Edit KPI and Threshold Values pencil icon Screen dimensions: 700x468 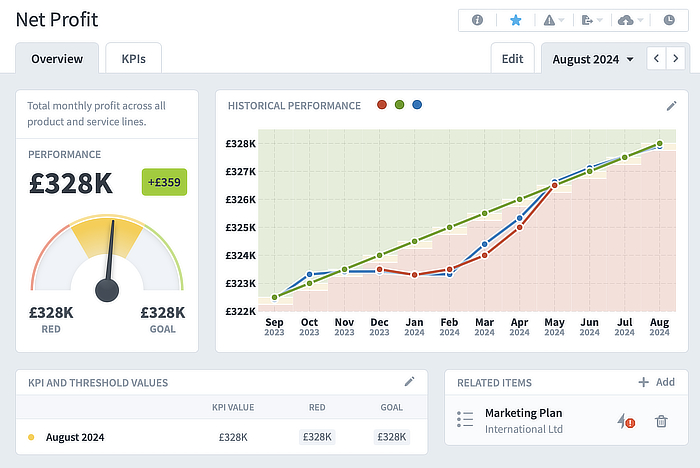click(x=409, y=381)
